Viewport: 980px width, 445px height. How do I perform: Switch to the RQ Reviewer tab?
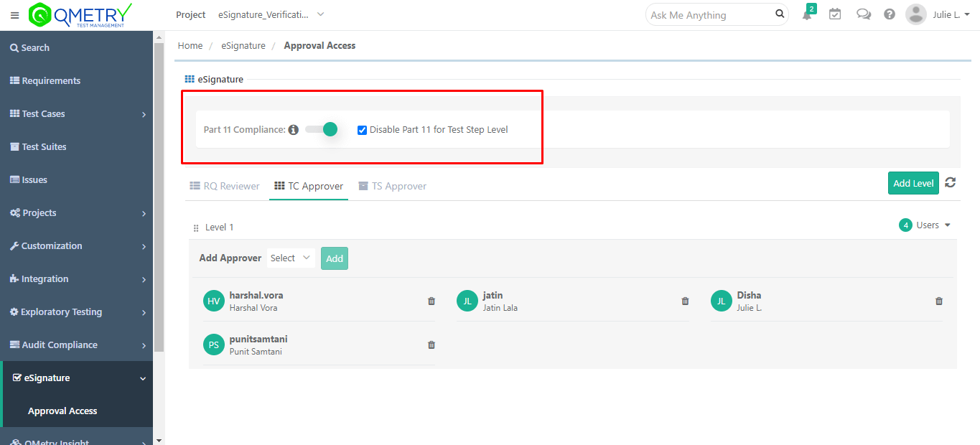225,186
